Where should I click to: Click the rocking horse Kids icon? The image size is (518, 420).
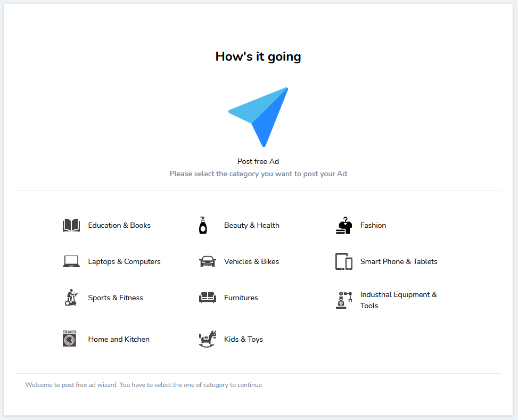point(207,339)
